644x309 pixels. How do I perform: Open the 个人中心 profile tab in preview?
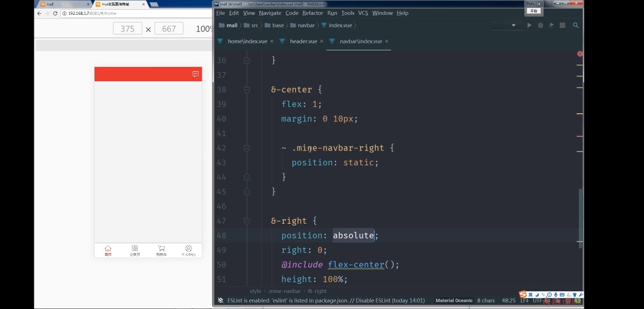coord(189,251)
